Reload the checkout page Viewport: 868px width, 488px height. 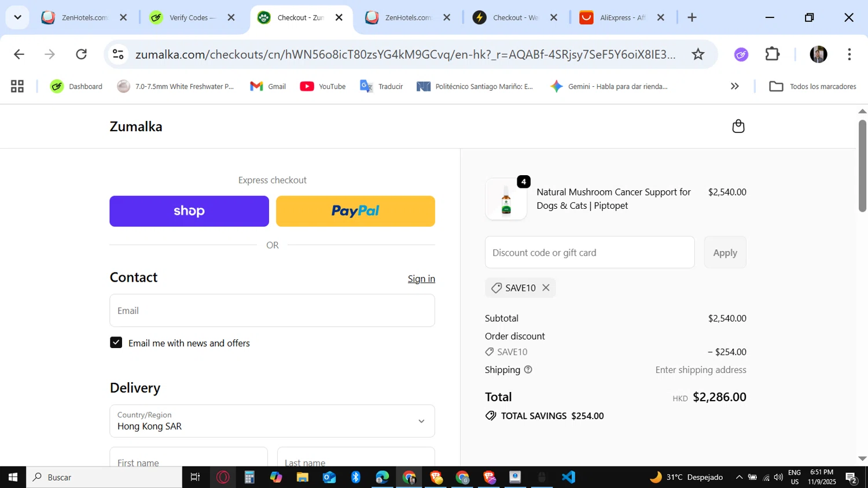coord(82,54)
